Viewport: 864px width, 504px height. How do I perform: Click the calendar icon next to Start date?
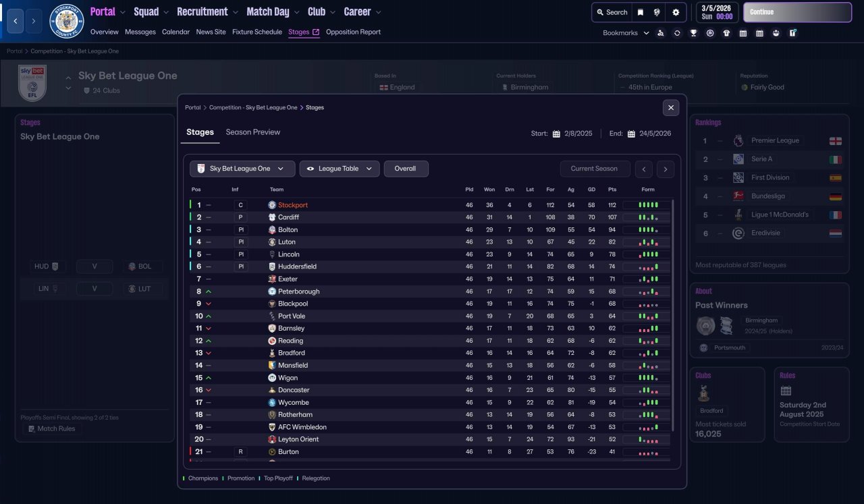click(556, 134)
